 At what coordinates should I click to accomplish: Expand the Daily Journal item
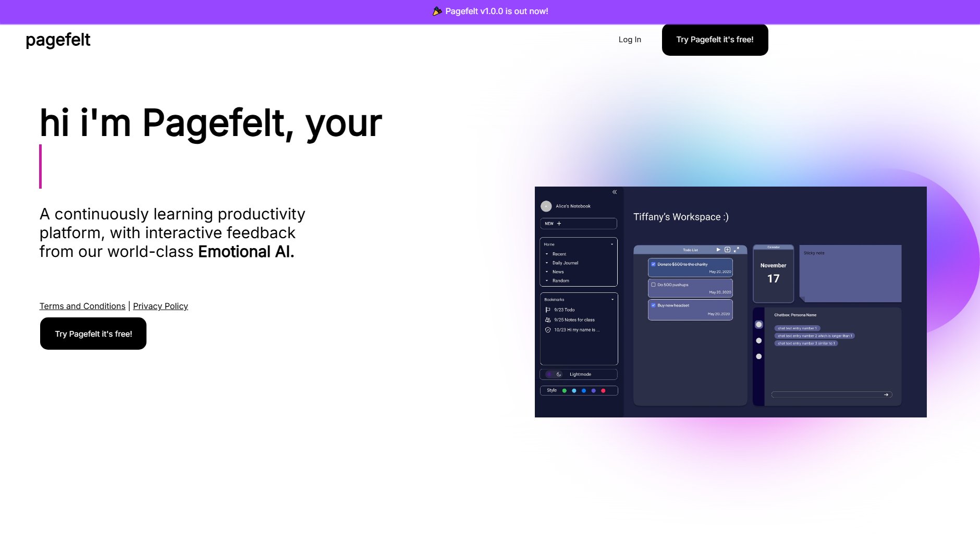[546, 263]
